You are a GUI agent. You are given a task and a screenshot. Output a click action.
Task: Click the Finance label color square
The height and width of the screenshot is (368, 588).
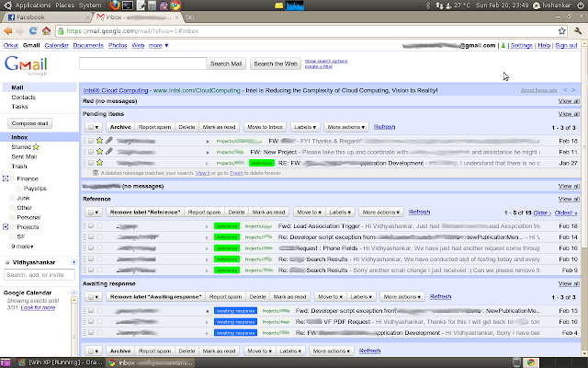pos(12,178)
